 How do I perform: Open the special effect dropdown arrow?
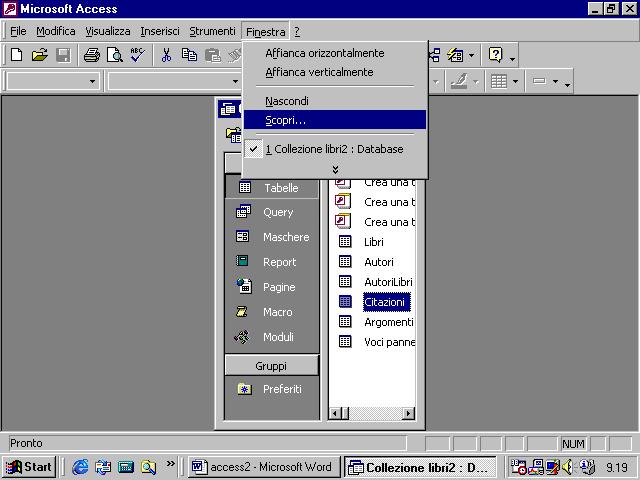point(556,81)
